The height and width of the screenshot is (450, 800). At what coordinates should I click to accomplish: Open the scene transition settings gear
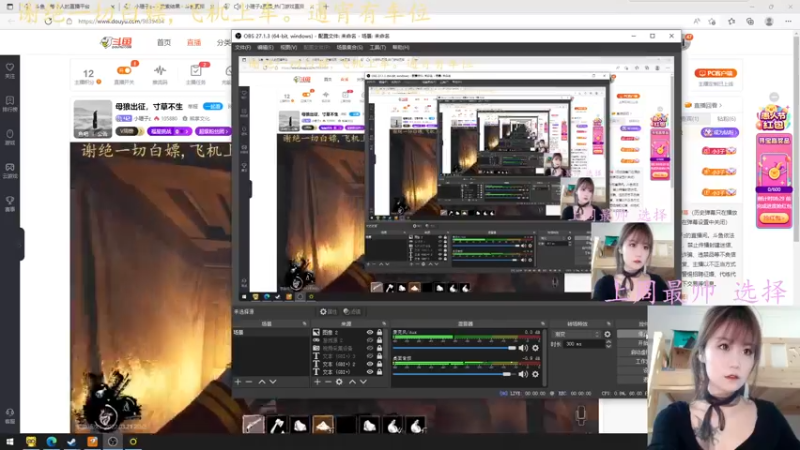(x=607, y=334)
